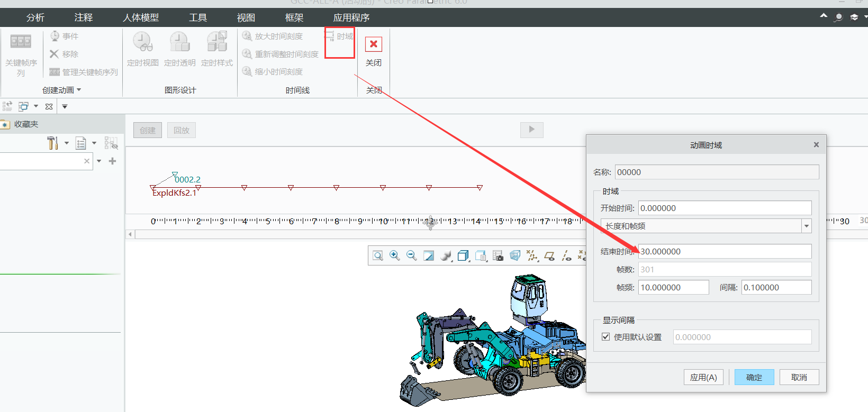
Task: Click the play arrow button
Action: (x=532, y=130)
